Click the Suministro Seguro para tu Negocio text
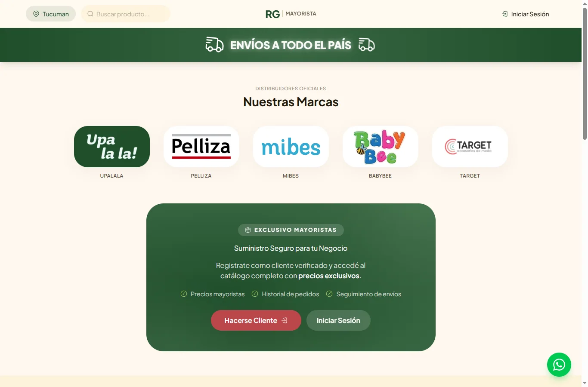This screenshot has height=387, width=588. click(291, 248)
